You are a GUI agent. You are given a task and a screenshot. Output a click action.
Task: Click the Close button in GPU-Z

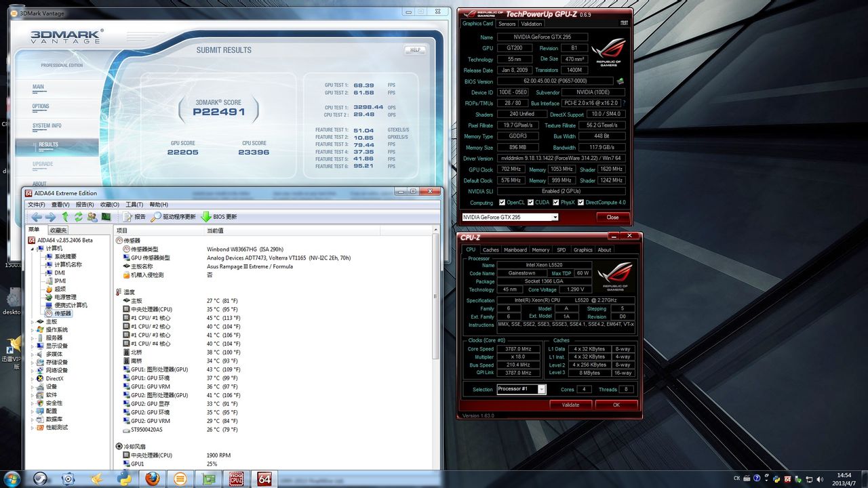click(613, 217)
